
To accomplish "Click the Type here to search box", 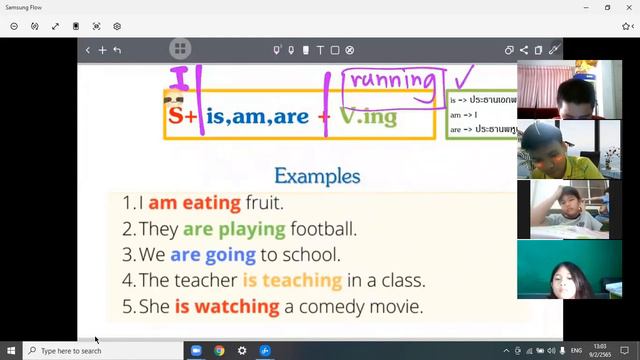I will pos(103,351).
